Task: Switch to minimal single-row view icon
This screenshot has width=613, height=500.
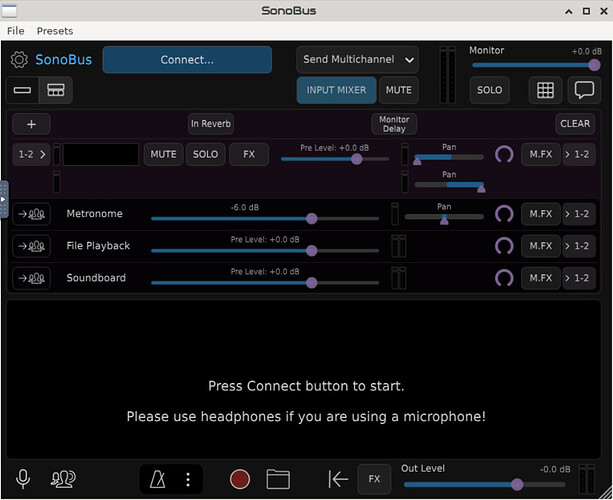Action: coord(22,90)
